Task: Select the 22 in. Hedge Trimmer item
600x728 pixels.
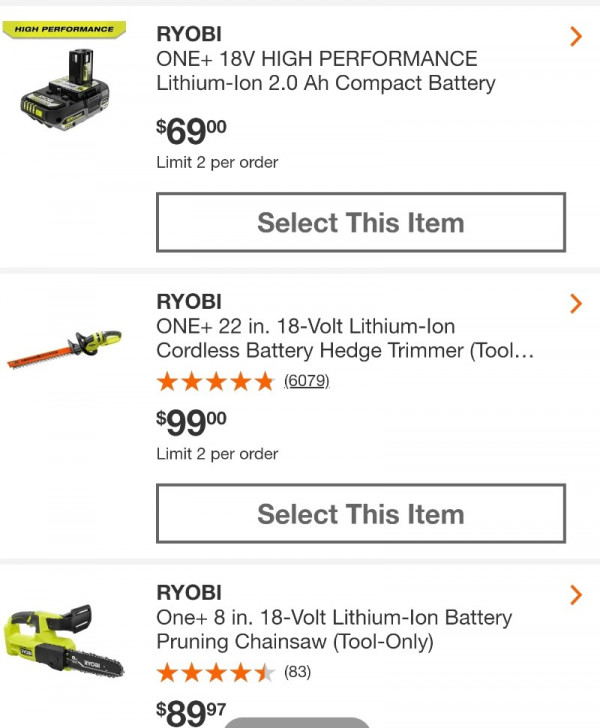Action: 361,514
